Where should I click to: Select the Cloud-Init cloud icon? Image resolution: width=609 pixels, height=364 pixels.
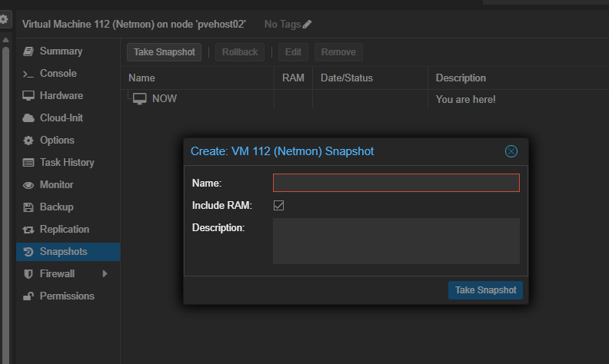pos(28,118)
